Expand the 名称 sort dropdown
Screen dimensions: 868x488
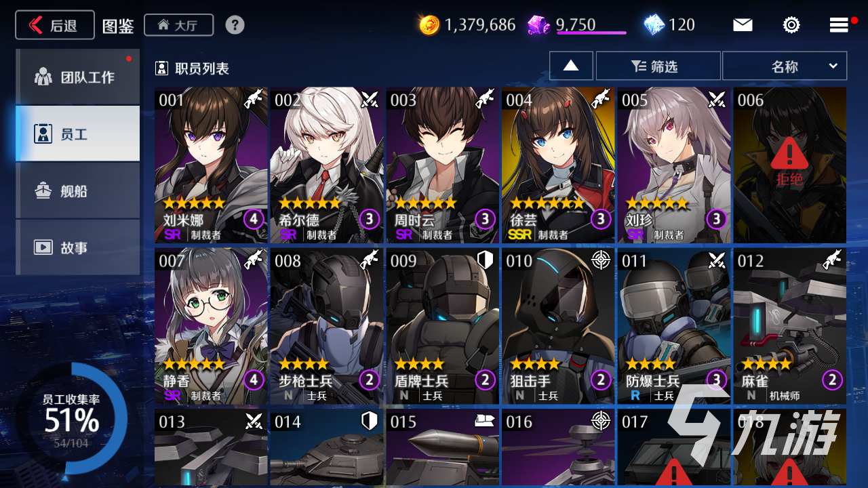click(x=785, y=66)
